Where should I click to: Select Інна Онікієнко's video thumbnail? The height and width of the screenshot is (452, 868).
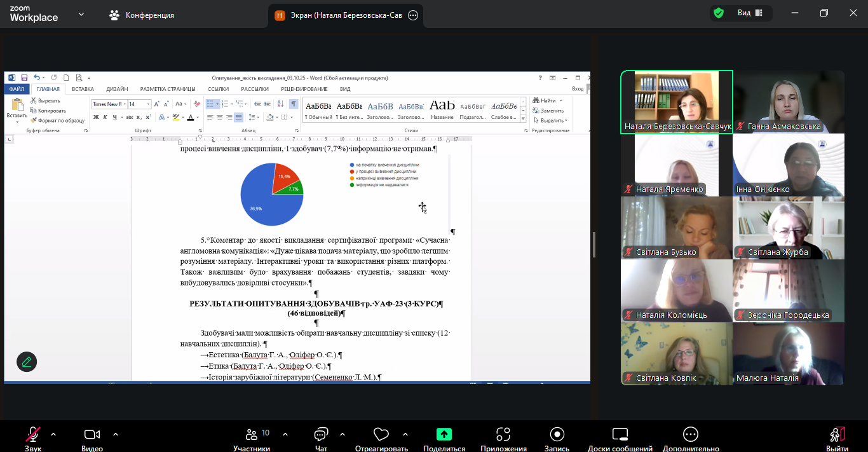pyautogui.click(x=788, y=164)
